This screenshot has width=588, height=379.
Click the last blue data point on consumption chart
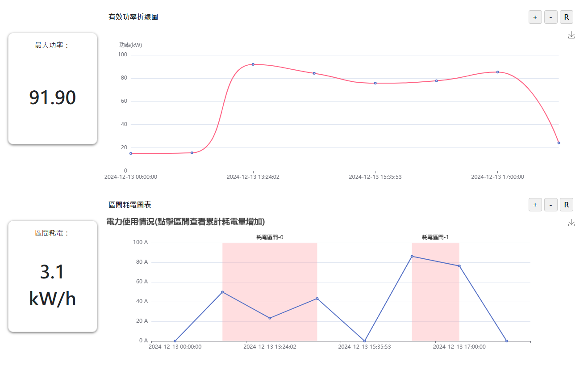[506, 340]
